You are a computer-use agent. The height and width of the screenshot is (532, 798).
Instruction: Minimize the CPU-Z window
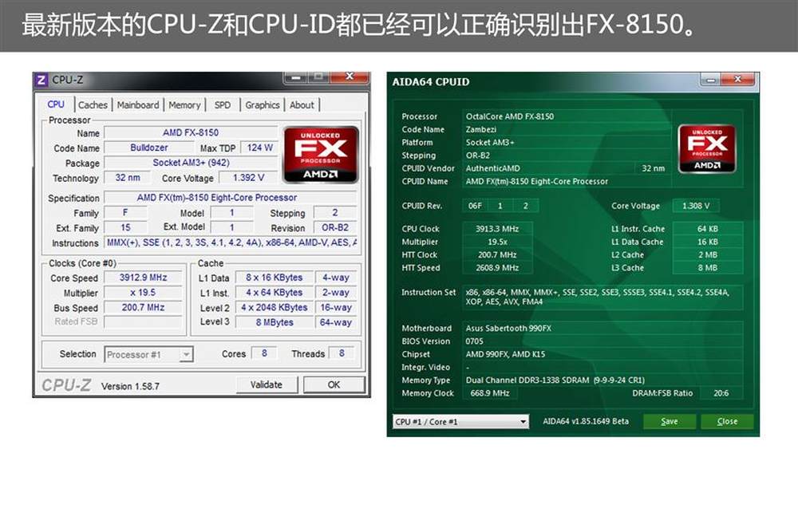click(296, 77)
